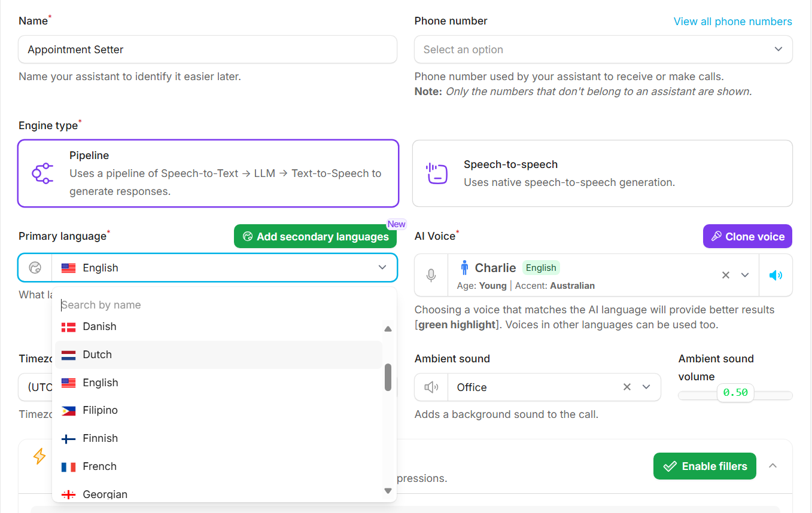Expand the AI Voice dropdown chevron
812x513 pixels.
click(x=745, y=275)
